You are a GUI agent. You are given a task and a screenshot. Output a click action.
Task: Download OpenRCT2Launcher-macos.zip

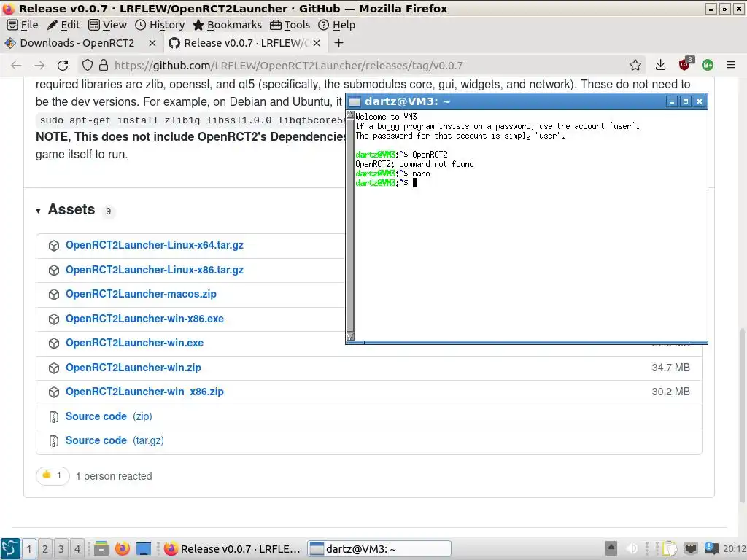(141, 295)
